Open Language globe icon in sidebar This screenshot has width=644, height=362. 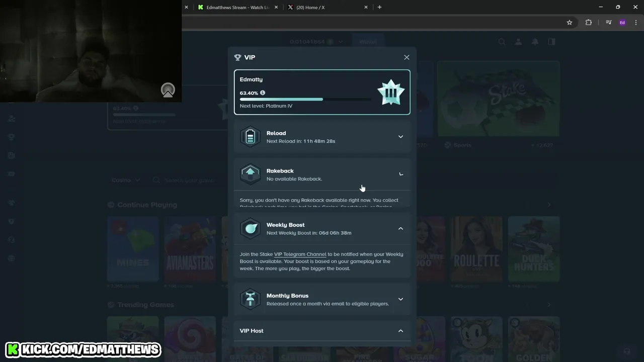pos(12,258)
